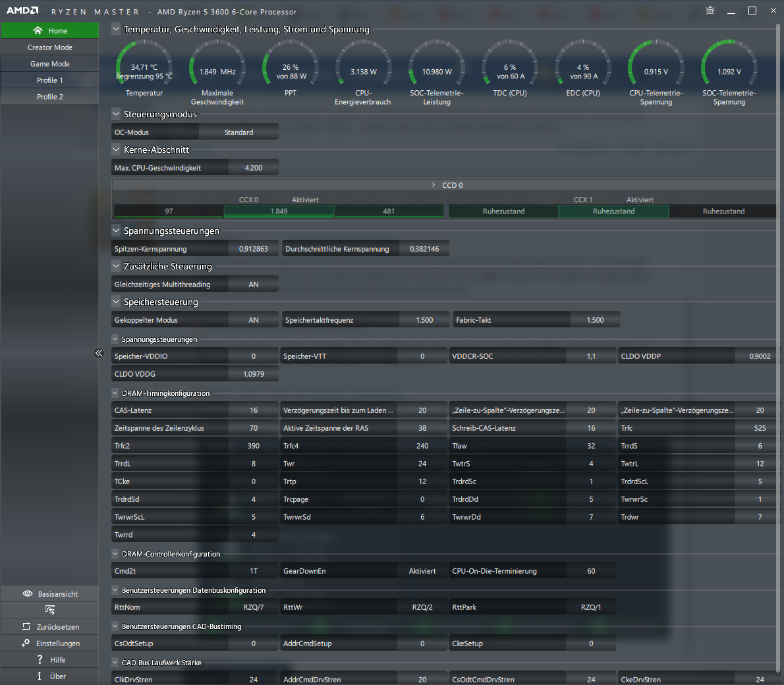Click Speichertaktfrequenz value 1.500
This screenshot has width=784, height=685.
point(424,319)
